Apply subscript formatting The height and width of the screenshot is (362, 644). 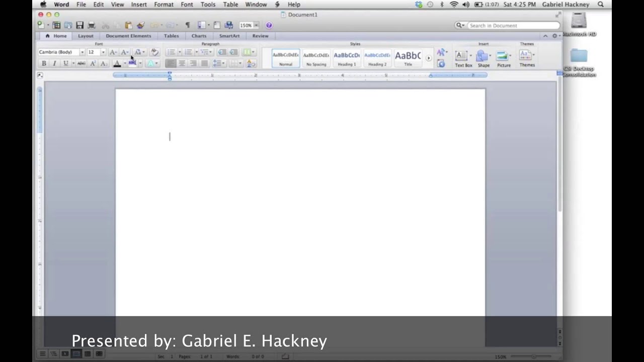104,63
